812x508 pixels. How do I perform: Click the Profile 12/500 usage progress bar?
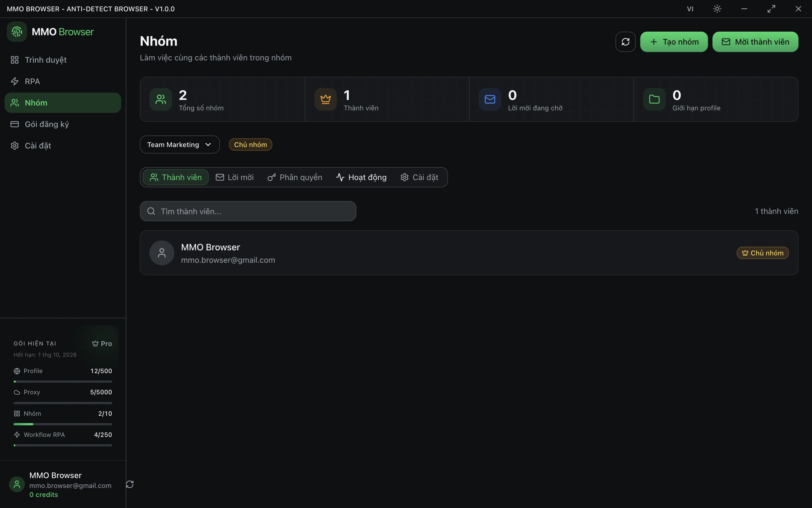[x=63, y=382]
